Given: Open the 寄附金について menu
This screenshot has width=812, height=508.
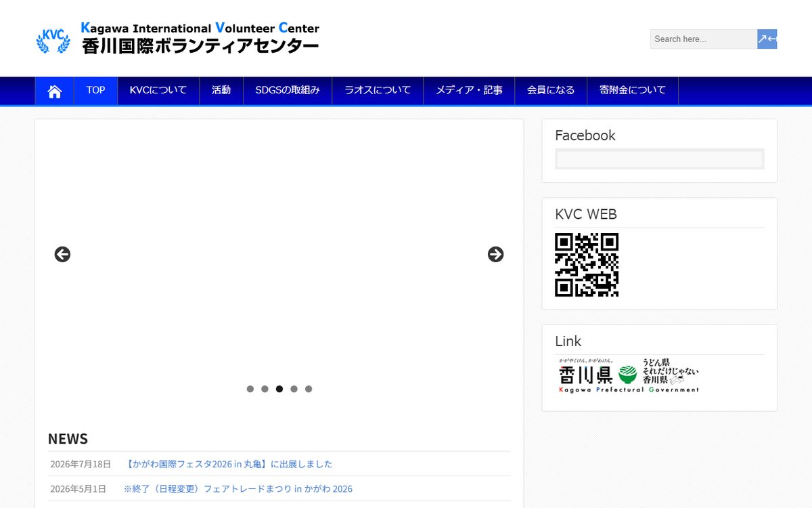Looking at the screenshot, I should coord(633,91).
